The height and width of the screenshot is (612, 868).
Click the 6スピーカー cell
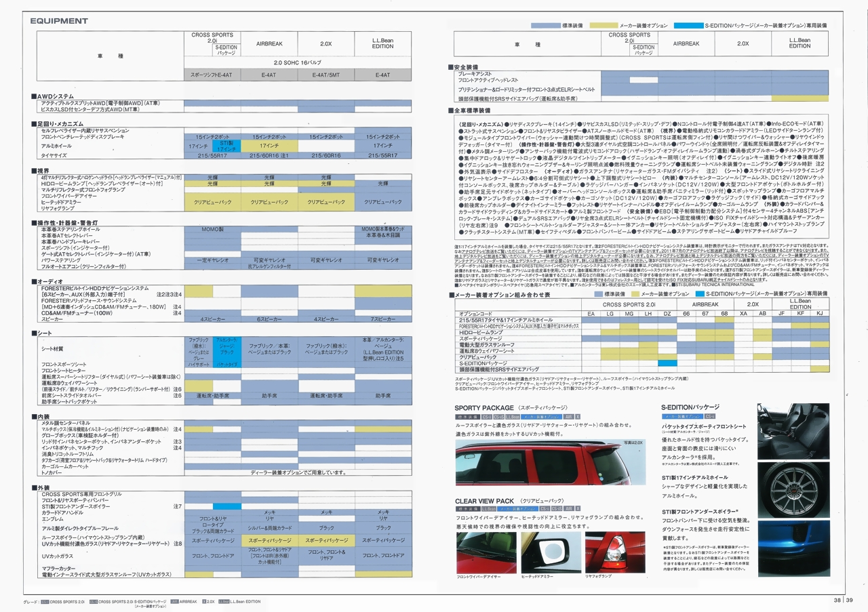(x=269, y=319)
